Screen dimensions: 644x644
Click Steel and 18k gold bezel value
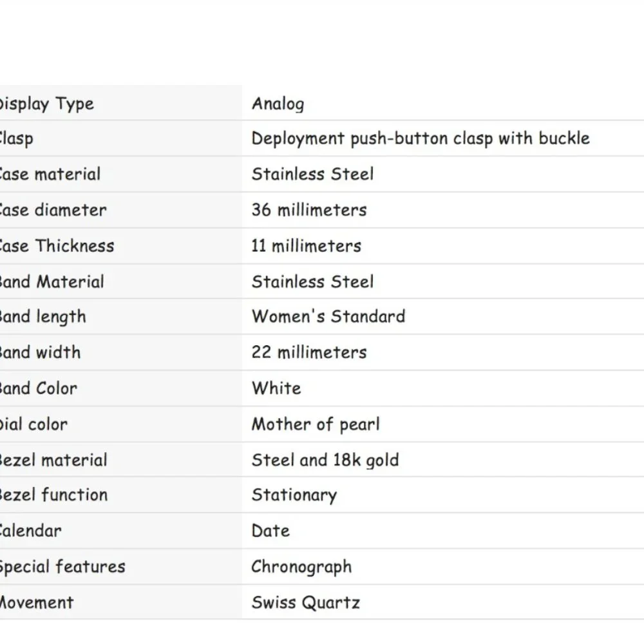325,460
